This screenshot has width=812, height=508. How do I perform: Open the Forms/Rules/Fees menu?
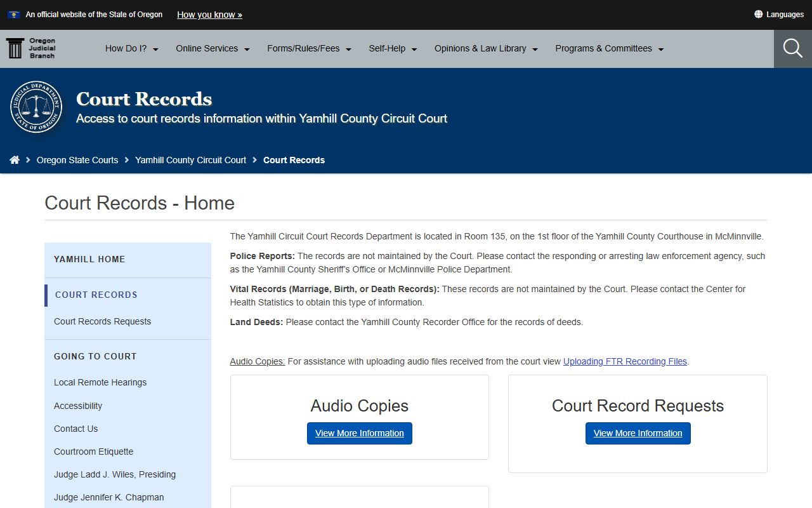(x=310, y=48)
